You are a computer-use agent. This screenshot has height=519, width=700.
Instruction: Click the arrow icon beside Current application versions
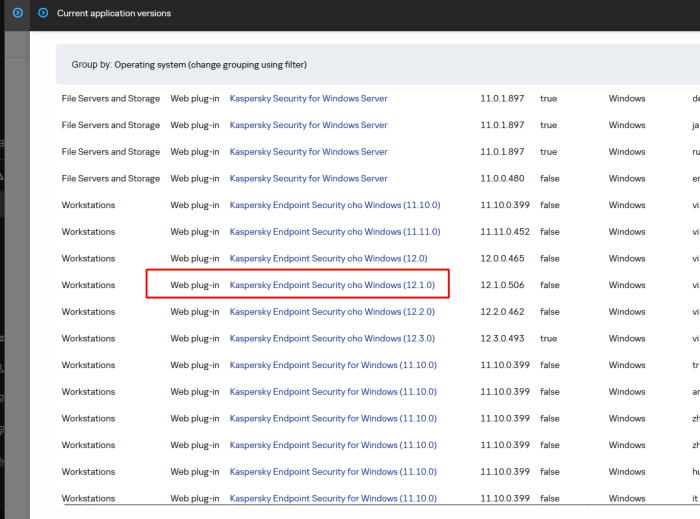[x=42, y=13]
